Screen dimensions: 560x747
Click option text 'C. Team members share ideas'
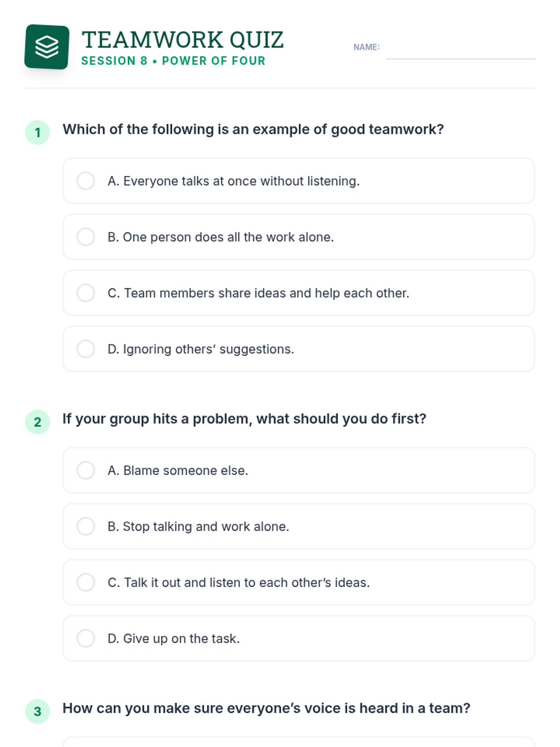[258, 293]
